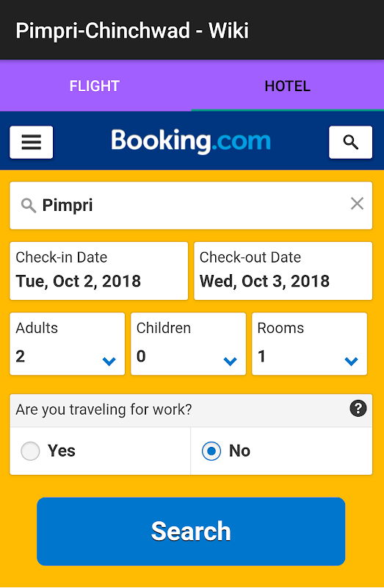Click the magnifier icon inside destination field
Screen dimensions: 384x588
point(29,206)
